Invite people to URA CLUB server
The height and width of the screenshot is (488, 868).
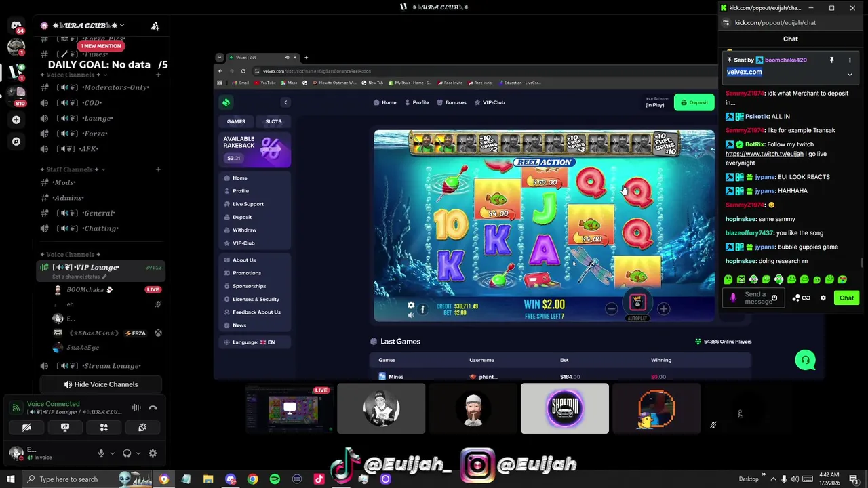click(155, 26)
